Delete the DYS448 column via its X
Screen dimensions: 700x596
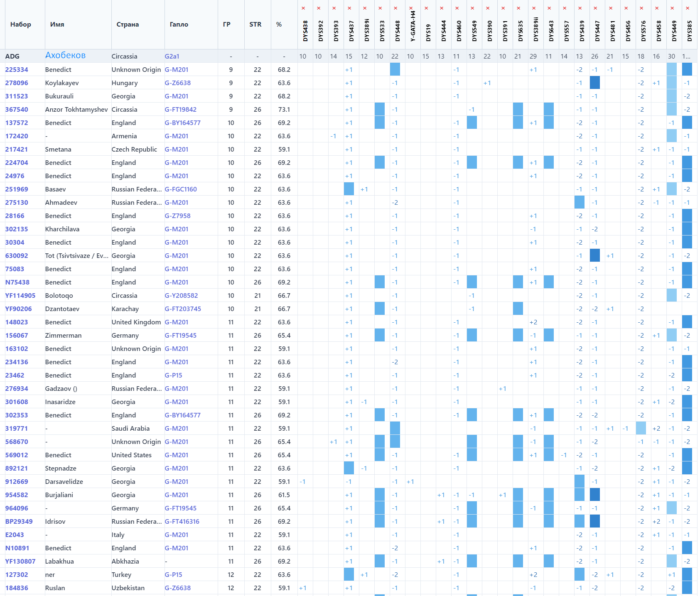click(395, 8)
